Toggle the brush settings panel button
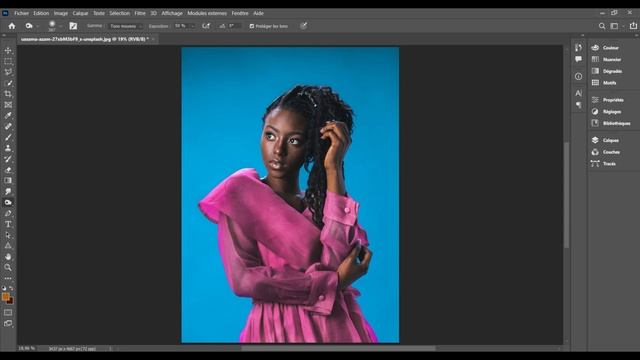 click(73, 26)
